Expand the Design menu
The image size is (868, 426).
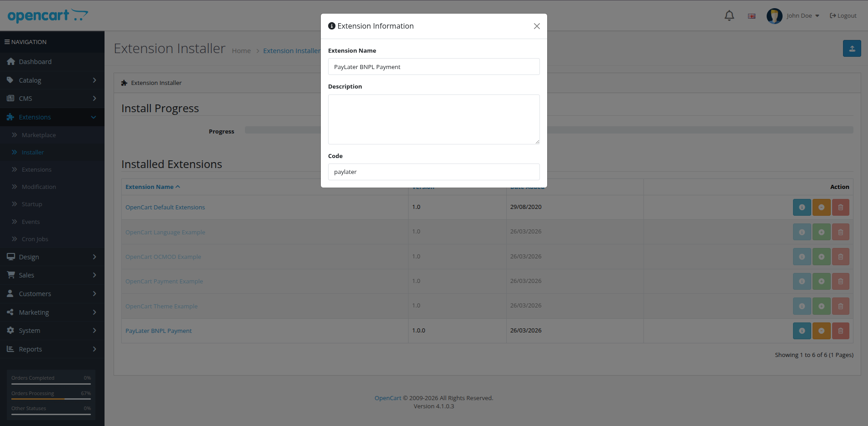click(x=52, y=257)
